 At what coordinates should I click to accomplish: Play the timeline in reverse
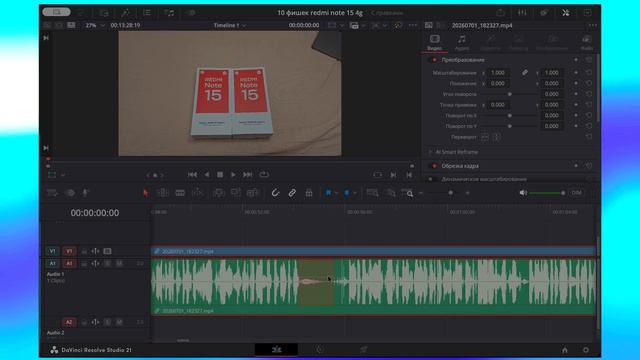(x=207, y=175)
